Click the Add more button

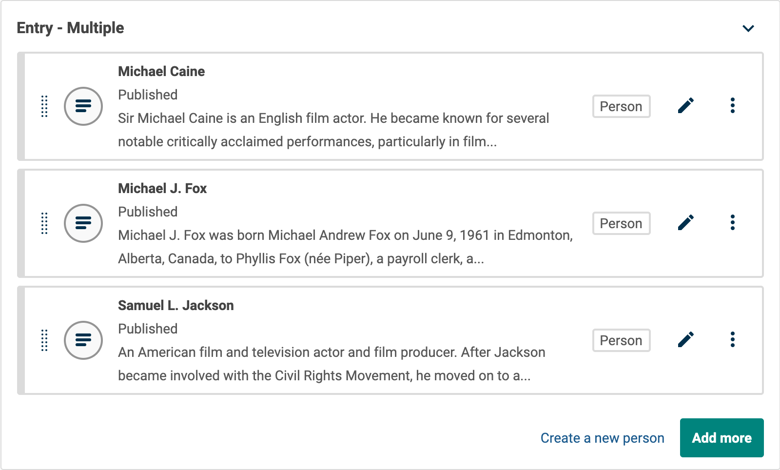coord(721,438)
